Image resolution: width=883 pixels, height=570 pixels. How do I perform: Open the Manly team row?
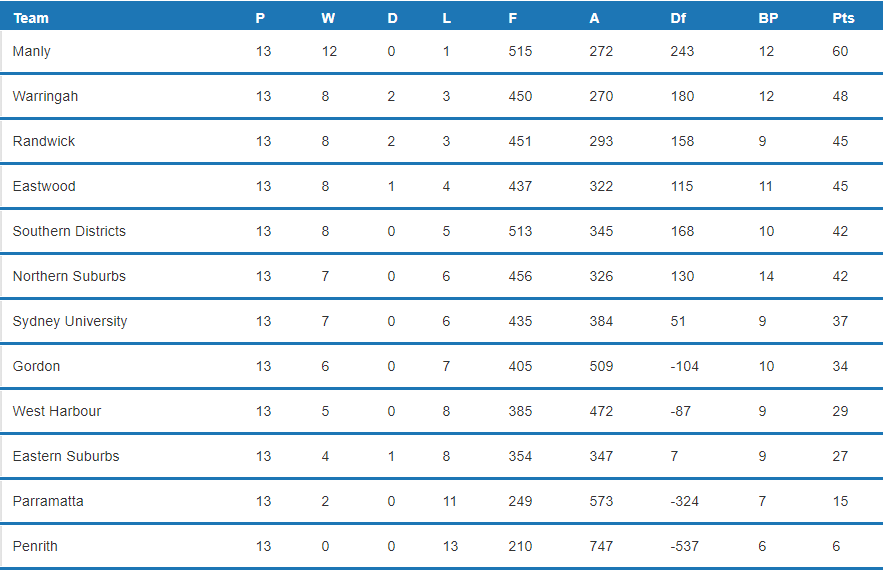point(442,51)
